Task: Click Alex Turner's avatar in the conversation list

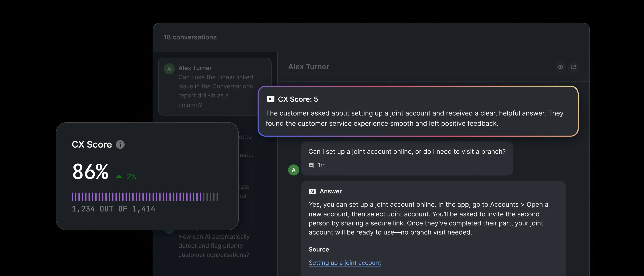Action: pyautogui.click(x=169, y=69)
